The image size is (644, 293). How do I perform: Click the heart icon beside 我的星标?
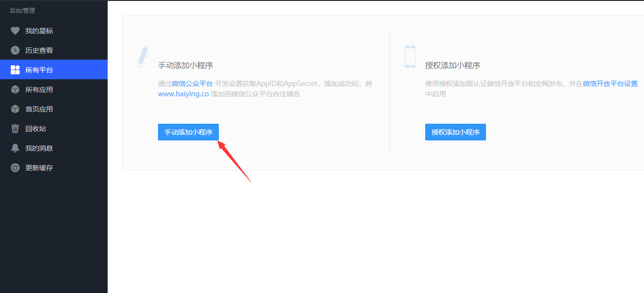click(15, 31)
